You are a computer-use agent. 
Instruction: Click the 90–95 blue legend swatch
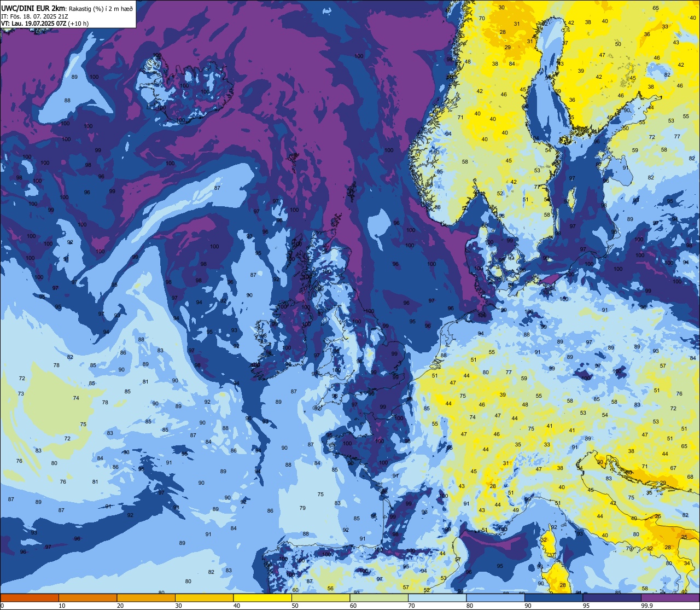tap(553, 597)
